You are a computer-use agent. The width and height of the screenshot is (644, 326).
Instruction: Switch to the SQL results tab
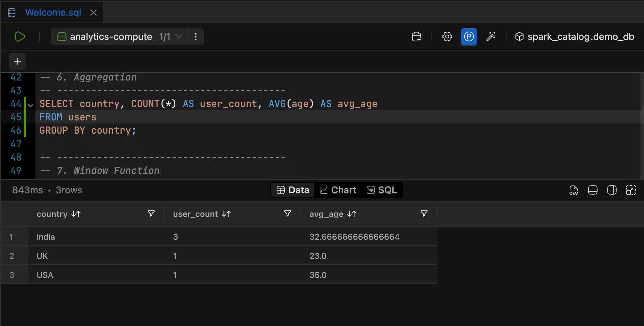382,190
